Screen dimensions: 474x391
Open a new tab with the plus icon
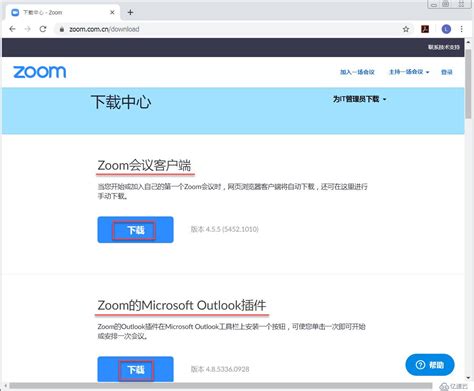(130, 12)
